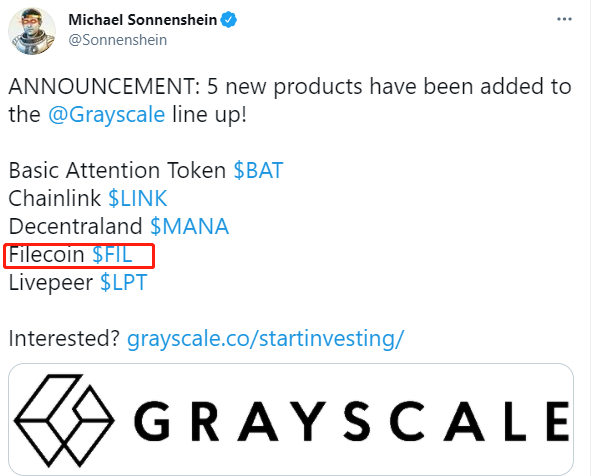The image size is (592, 476).
Task: Click the Grayscale cube logo mark
Action: (x=64, y=420)
